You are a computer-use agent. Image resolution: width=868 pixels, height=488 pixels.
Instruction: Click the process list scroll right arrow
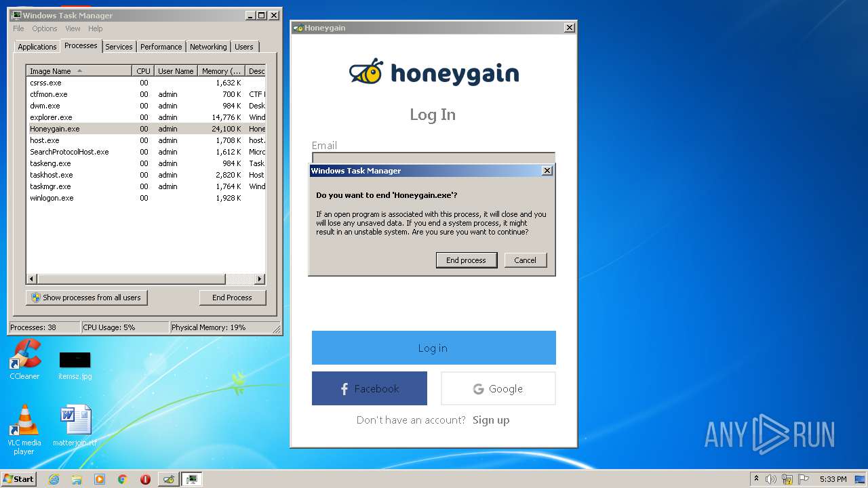pos(260,279)
